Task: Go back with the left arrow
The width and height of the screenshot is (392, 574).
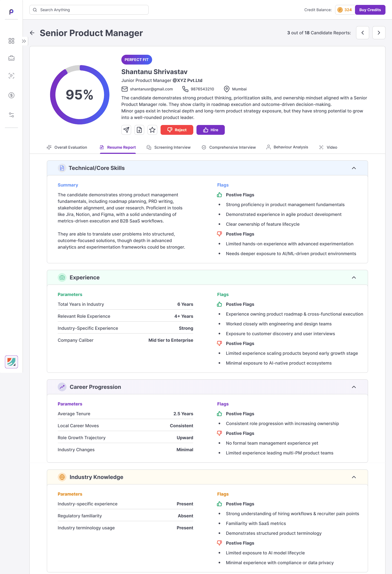Action: point(32,33)
